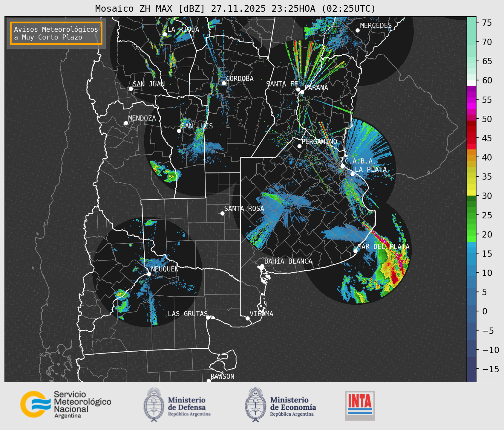The width and height of the screenshot is (504, 430).
Task: Click the MAR DEL PLATA label text
Action: tap(383, 246)
